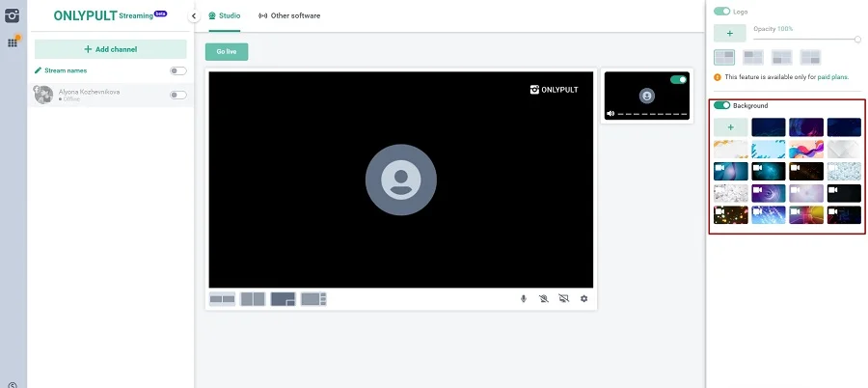Screen dimensions: 868x388
Task: Click the disable camera icon
Action: (544, 299)
